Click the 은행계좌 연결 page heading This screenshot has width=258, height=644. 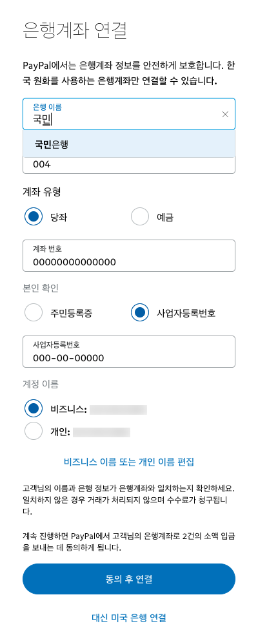tap(74, 30)
